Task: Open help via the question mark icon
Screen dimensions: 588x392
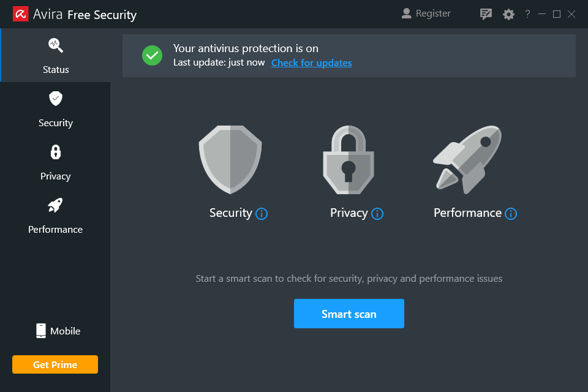Action: click(x=527, y=13)
